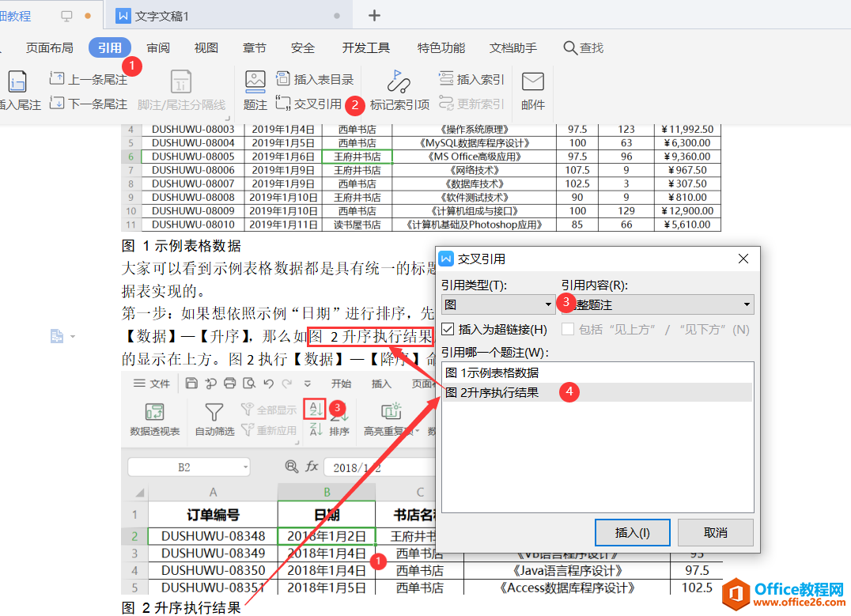Screen dimensions: 851x616
Task: Click the 数据透视表 icon
Action: (x=155, y=412)
